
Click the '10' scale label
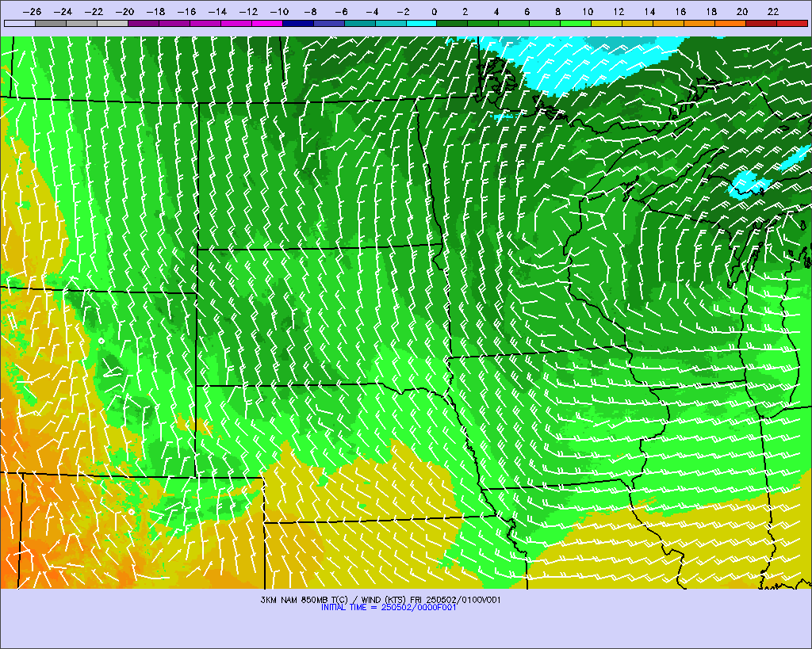click(588, 12)
